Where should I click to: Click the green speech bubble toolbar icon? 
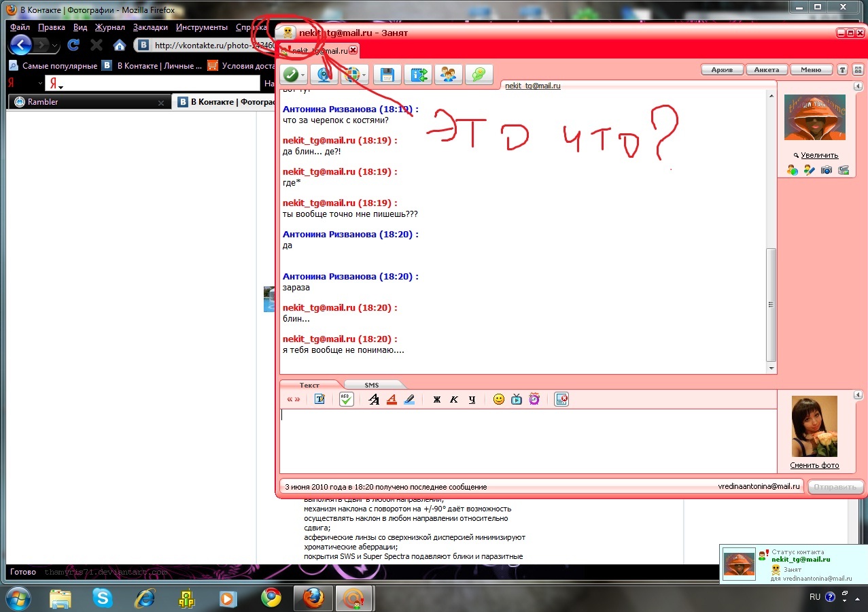click(479, 74)
